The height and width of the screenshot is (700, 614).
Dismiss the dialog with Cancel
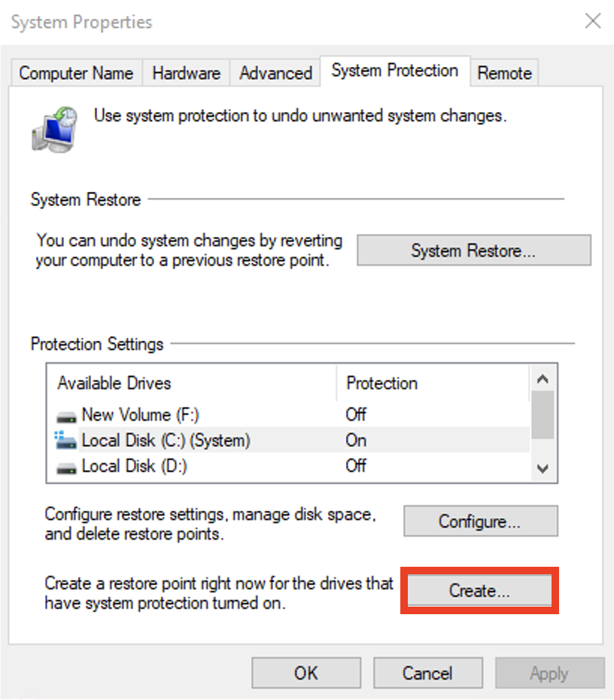[427, 673]
